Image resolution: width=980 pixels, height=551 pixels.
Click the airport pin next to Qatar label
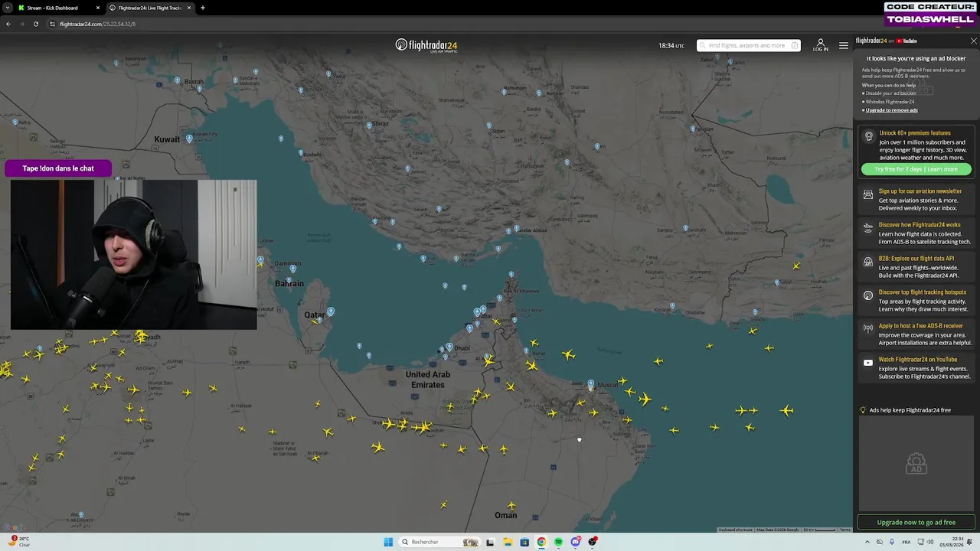coord(331,312)
